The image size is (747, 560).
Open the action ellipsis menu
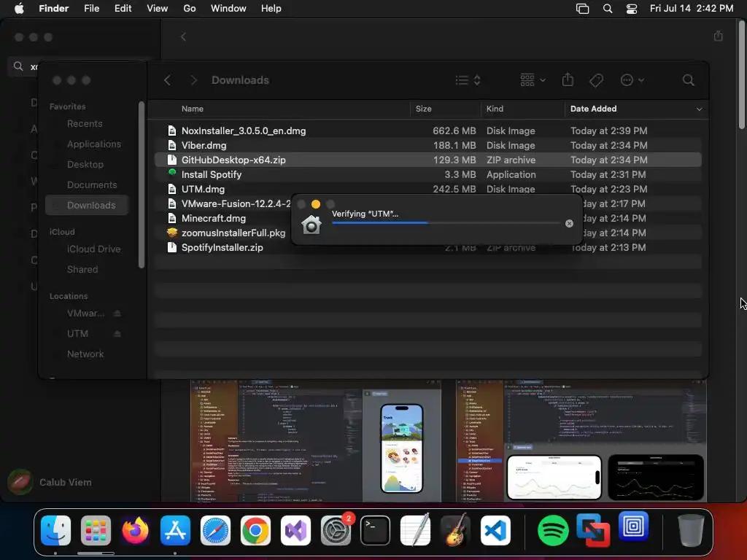pos(632,80)
